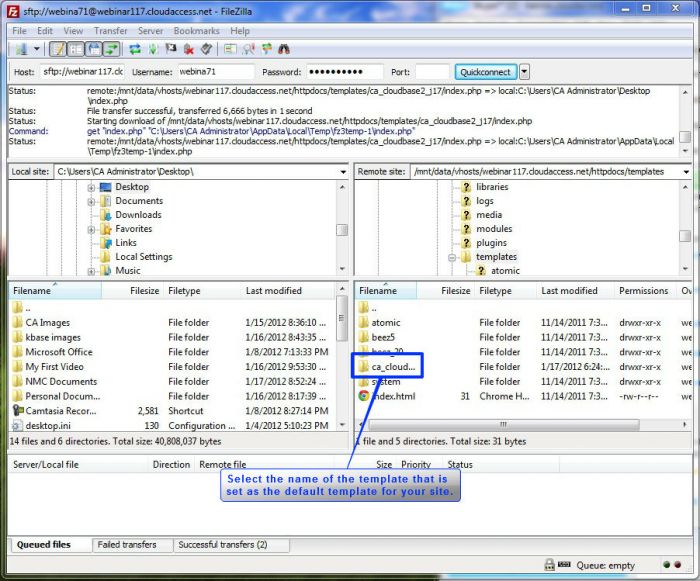Select the ca_cloud... template folder
700x581 pixels.
[393, 367]
